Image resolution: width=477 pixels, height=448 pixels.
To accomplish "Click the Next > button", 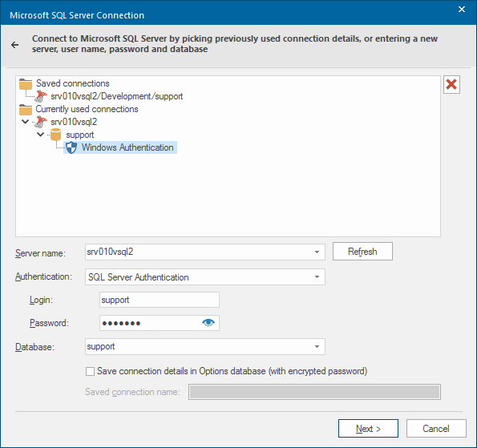I will click(368, 428).
